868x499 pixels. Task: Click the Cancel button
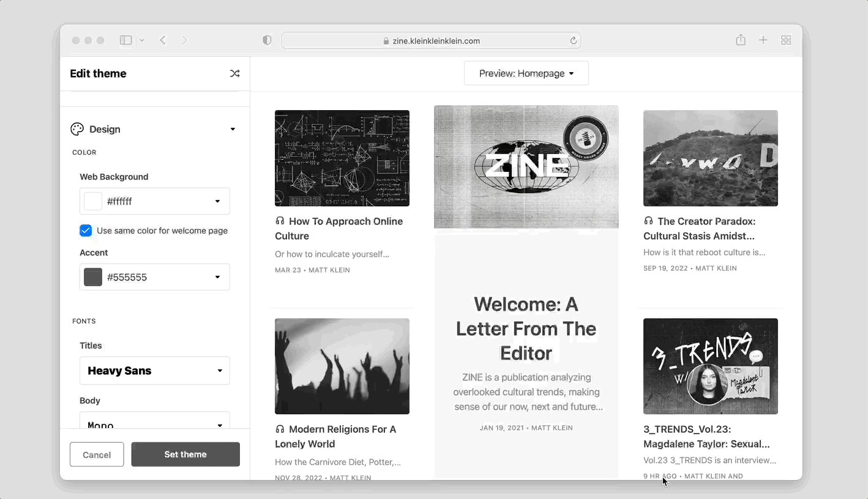pyautogui.click(x=97, y=454)
